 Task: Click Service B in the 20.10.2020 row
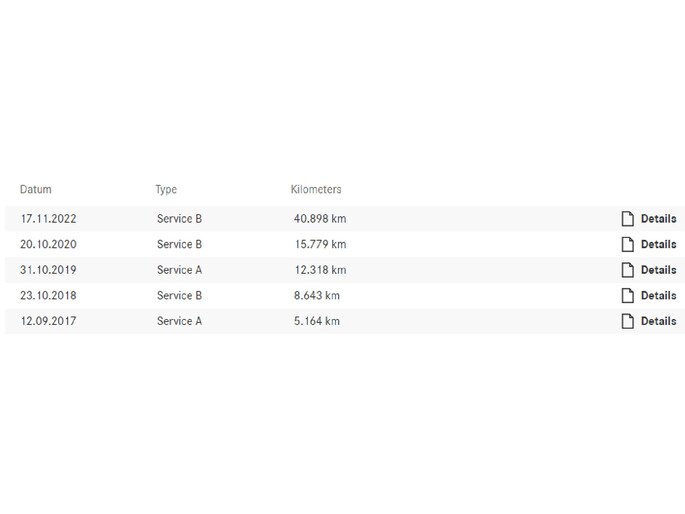coord(180,245)
